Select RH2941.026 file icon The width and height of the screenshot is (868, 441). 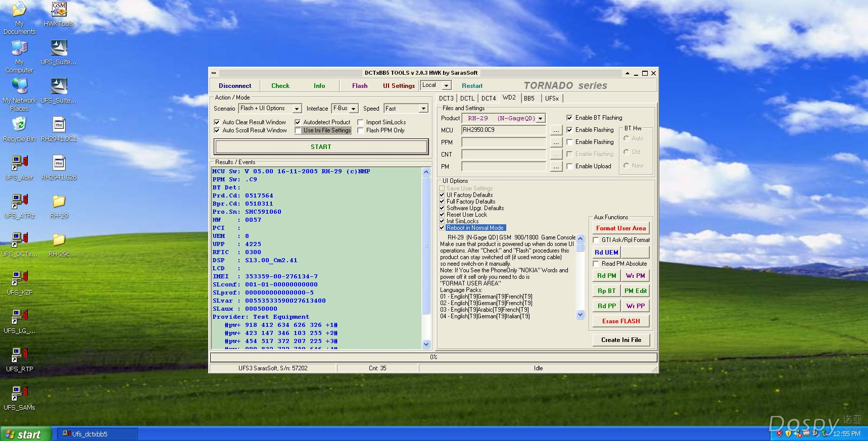(x=59, y=167)
